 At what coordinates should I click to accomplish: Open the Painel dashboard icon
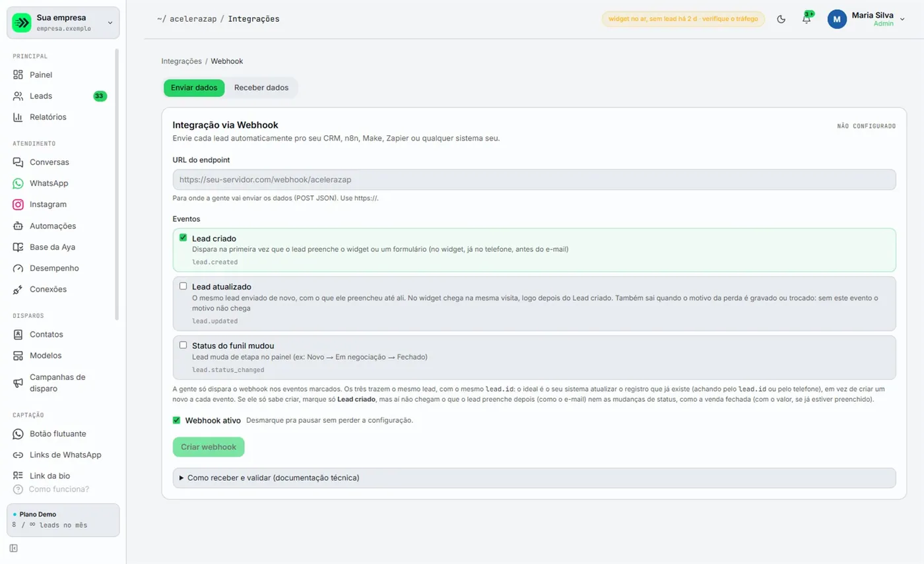click(x=18, y=75)
